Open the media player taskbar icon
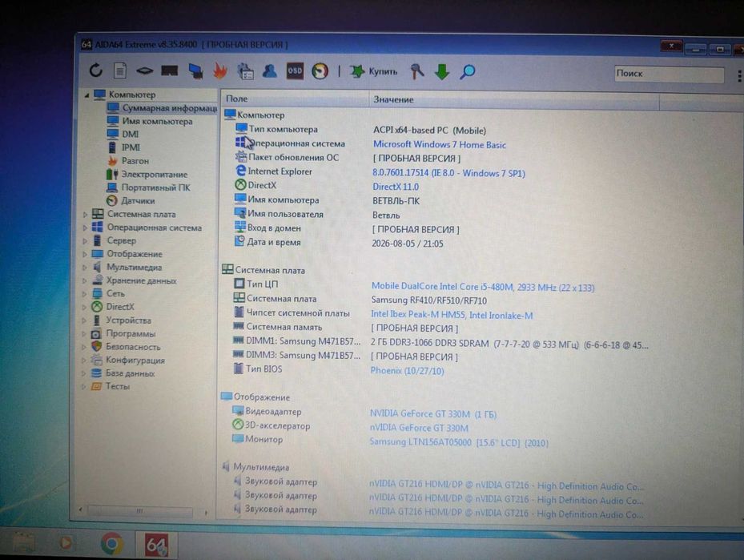Viewport: 744px width, 560px height. pyautogui.click(x=66, y=543)
